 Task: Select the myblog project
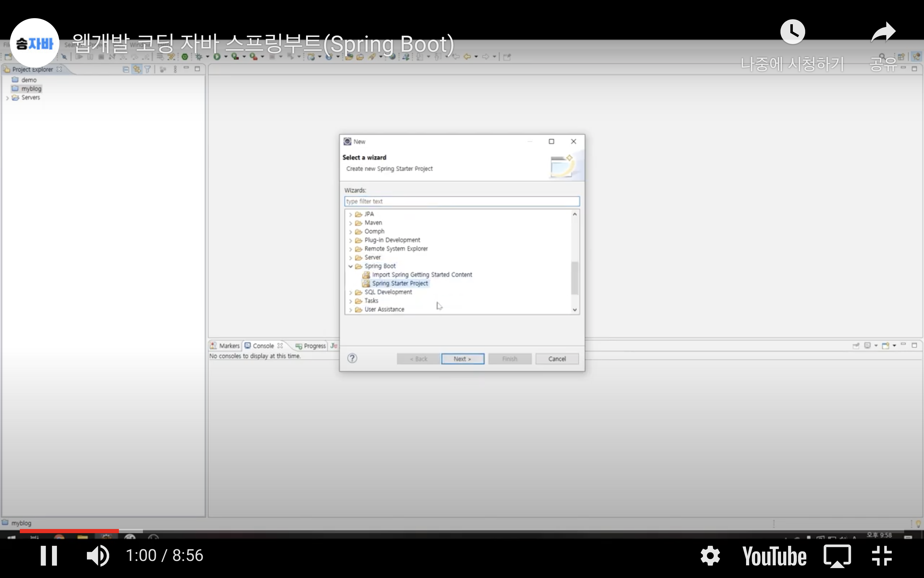tap(27, 89)
